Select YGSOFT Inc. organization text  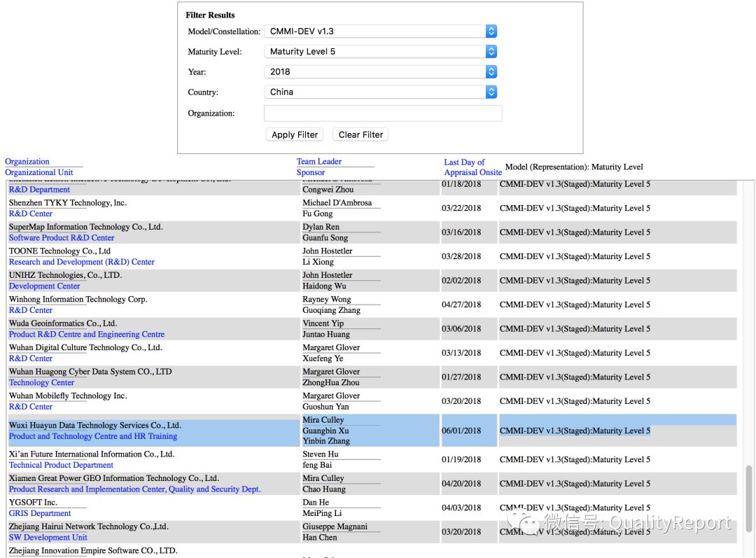(34, 502)
